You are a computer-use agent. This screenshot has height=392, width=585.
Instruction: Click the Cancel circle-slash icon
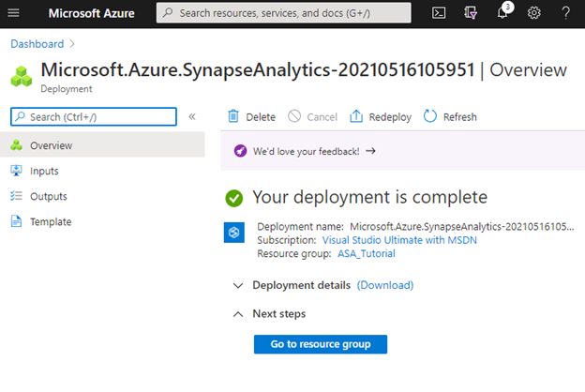click(x=294, y=116)
